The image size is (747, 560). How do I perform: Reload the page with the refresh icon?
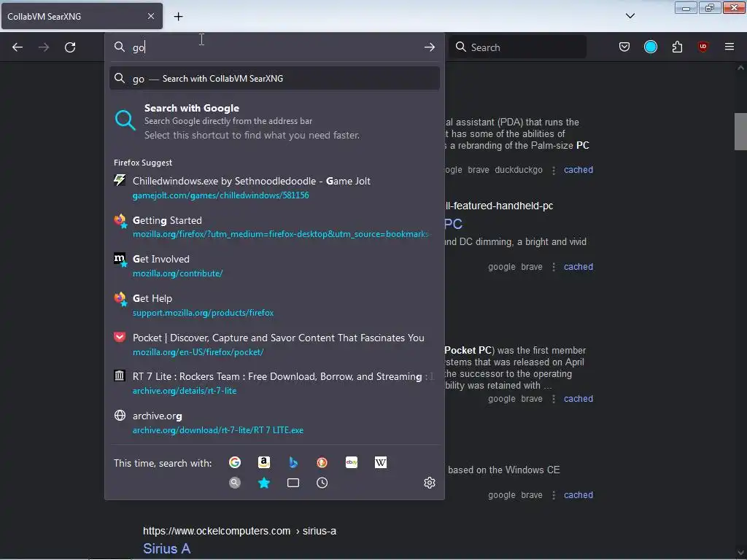coord(70,47)
